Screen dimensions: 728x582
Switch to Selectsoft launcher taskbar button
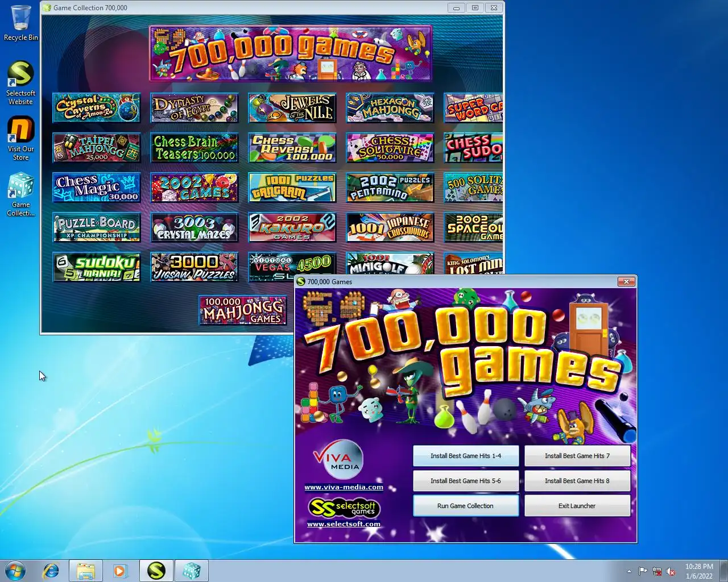pos(156,571)
